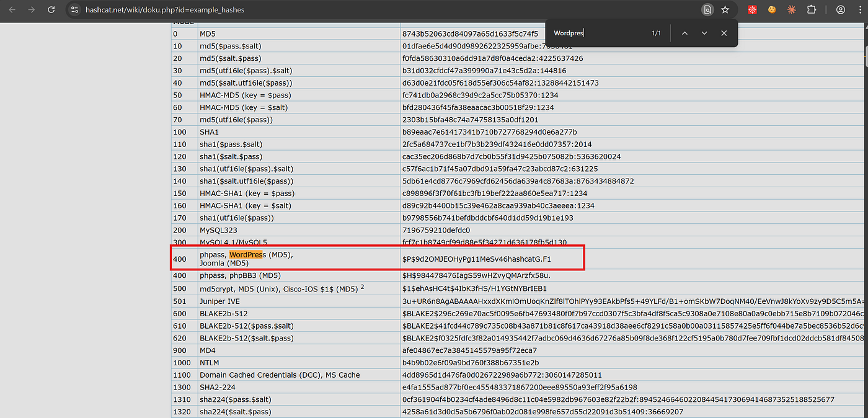Click the MD5 hash-name cell
The height and width of the screenshot is (418, 868).
click(299, 33)
